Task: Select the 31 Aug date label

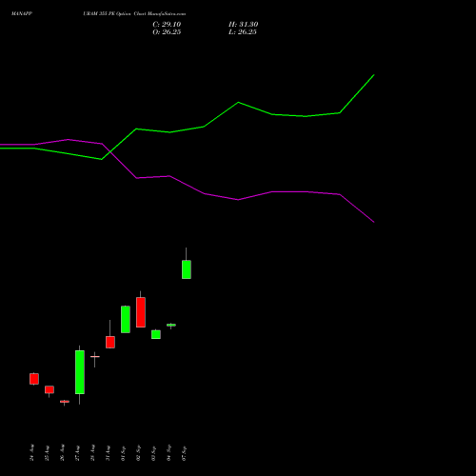Action: point(108,452)
